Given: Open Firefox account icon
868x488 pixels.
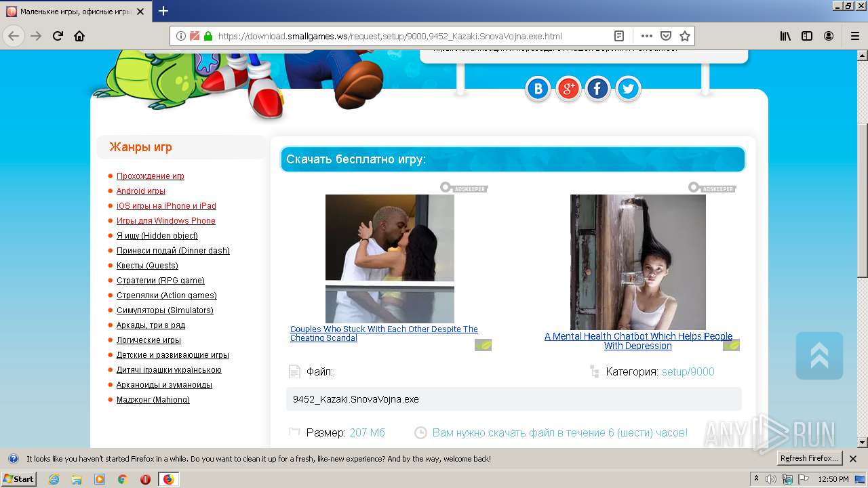Looking at the screenshot, I should pos(829,36).
